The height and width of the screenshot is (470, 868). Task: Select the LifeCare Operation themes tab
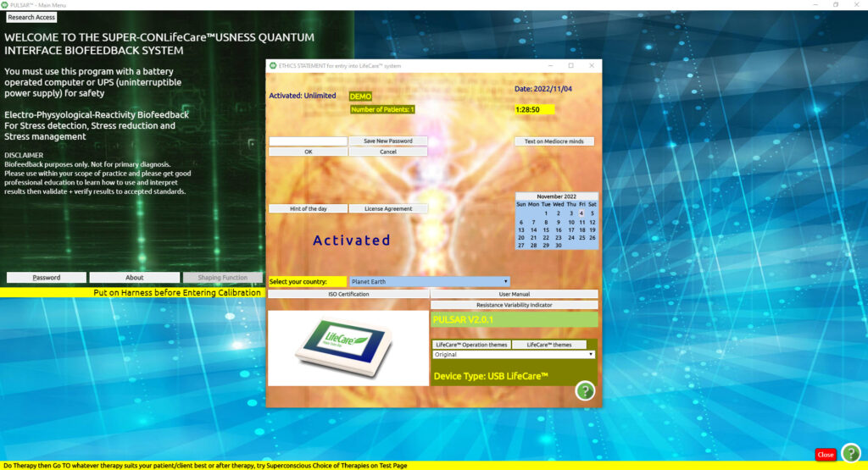coord(470,345)
